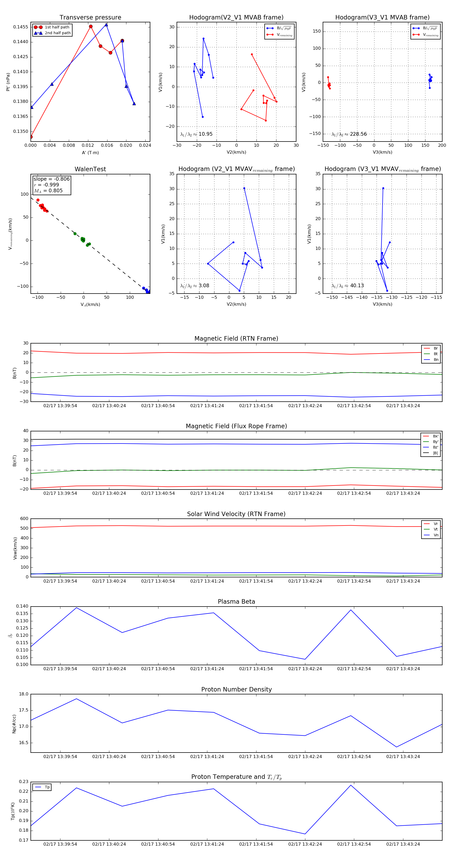
Task: Click the λ1/λ3 ≈ 228.56 annotation
Action: click(349, 134)
